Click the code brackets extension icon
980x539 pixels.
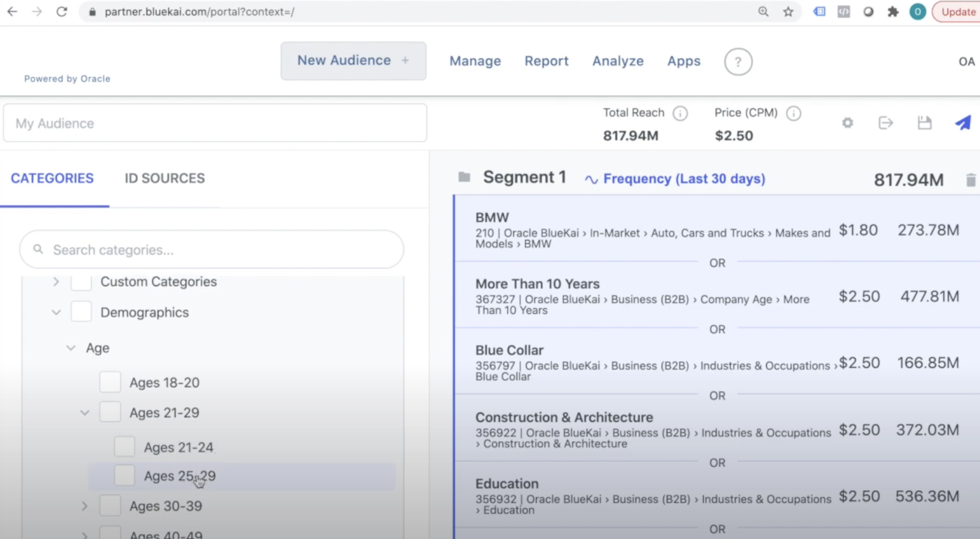pyautogui.click(x=844, y=11)
